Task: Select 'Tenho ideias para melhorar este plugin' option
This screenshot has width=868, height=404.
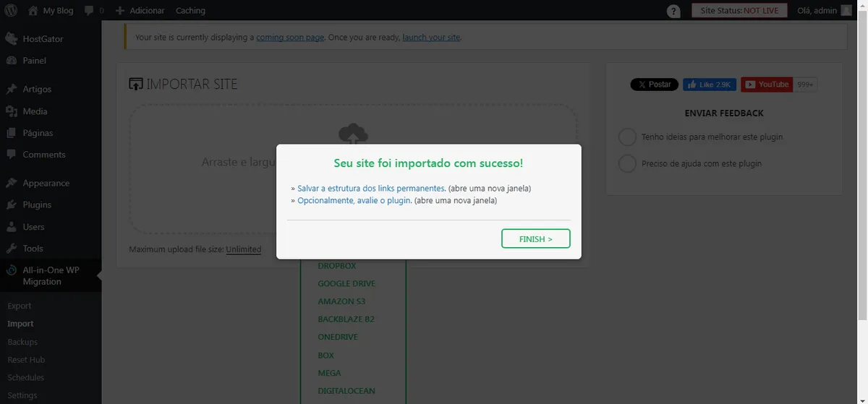Action: click(x=627, y=137)
